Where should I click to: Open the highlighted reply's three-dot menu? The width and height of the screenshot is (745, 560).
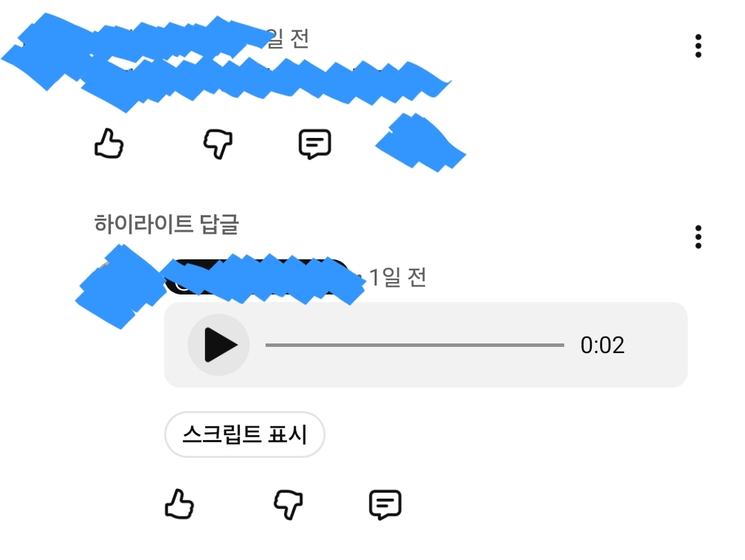tap(698, 237)
